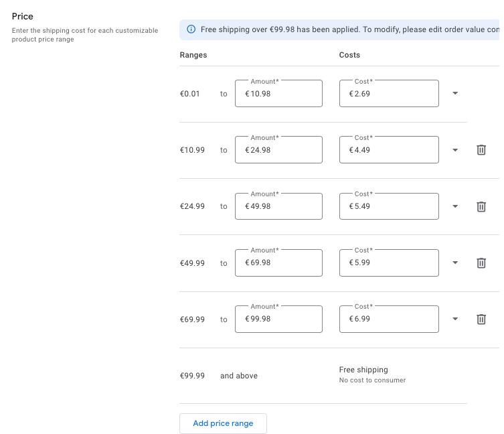Open dropdown arrow beside €6.99 cost

click(455, 319)
